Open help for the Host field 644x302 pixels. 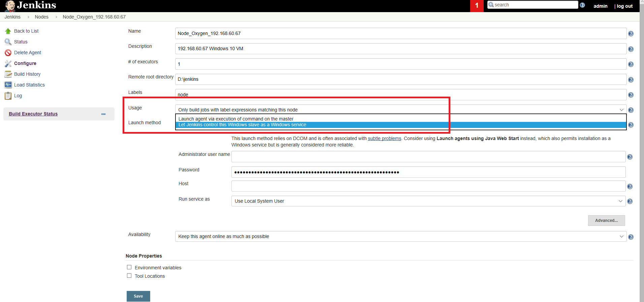coord(630,187)
